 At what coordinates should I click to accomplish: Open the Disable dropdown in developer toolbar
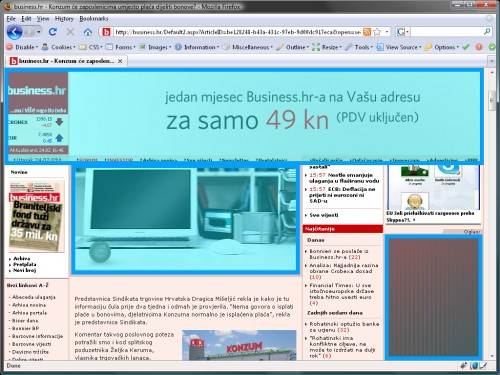click(22, 47)
